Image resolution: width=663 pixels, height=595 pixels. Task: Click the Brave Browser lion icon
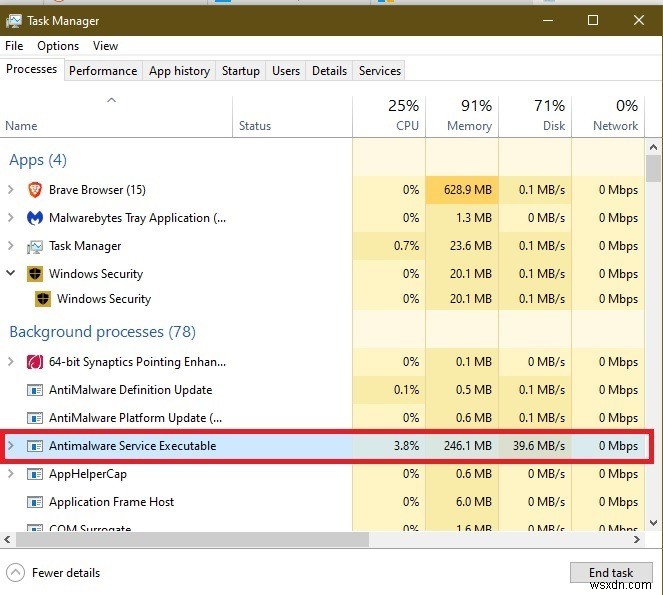tap(35, 190)
